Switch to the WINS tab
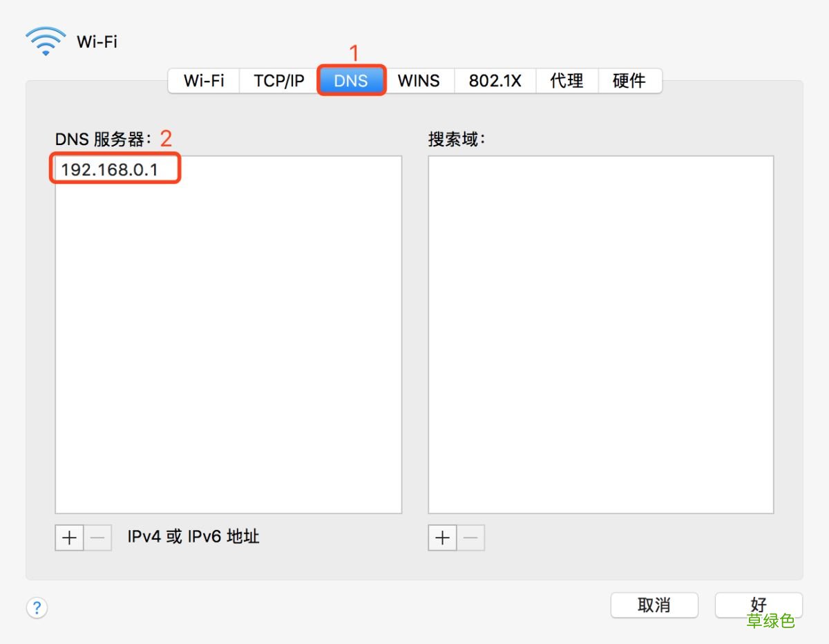The image size is (829, 644). click(x=419, y=80)
